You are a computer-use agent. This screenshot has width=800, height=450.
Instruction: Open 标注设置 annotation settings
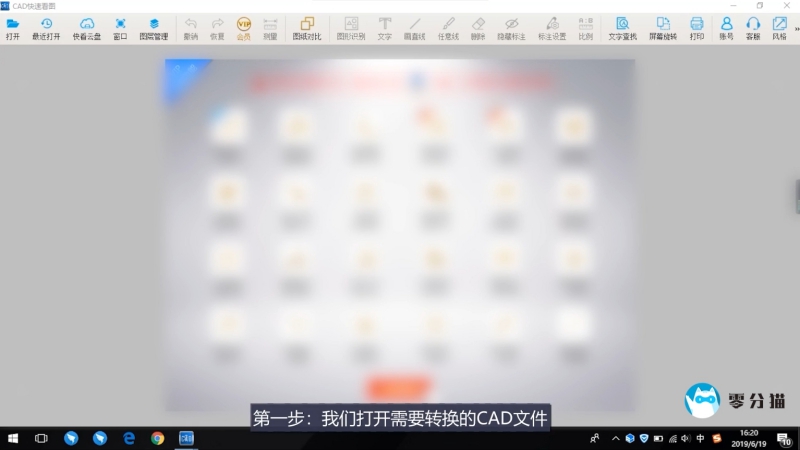552,29
